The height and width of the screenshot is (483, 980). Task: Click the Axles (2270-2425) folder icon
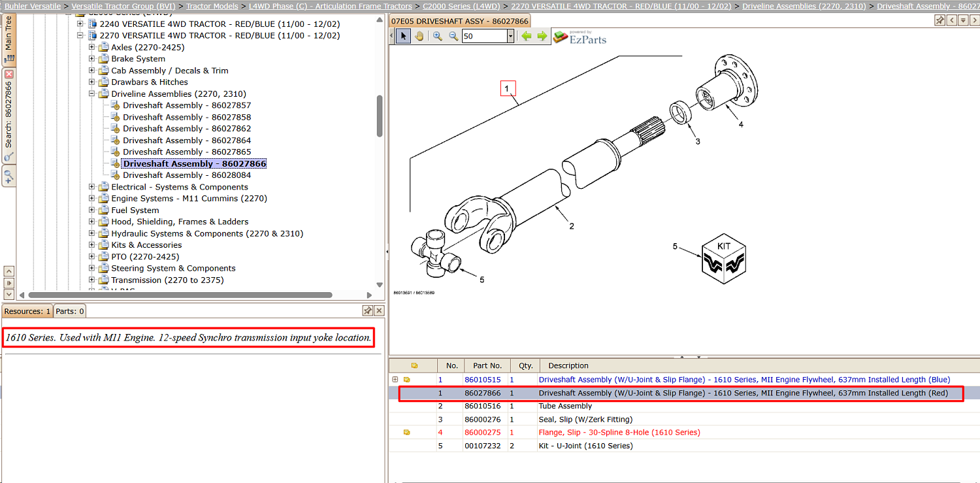[x=103, y=47]
